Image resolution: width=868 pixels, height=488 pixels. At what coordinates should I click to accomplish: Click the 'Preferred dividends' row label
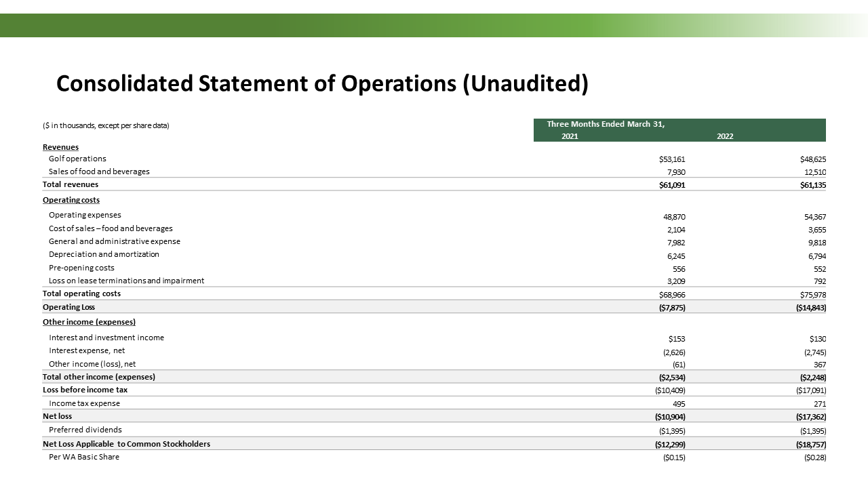[x=85, y=430]
